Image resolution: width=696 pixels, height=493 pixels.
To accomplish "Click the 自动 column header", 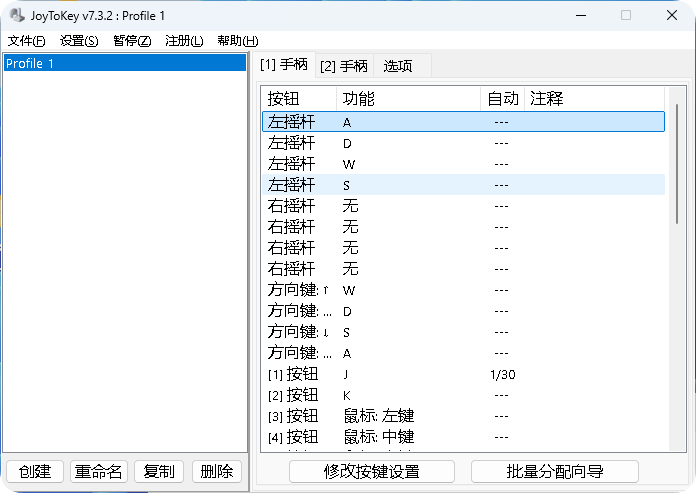I will 502,99.
